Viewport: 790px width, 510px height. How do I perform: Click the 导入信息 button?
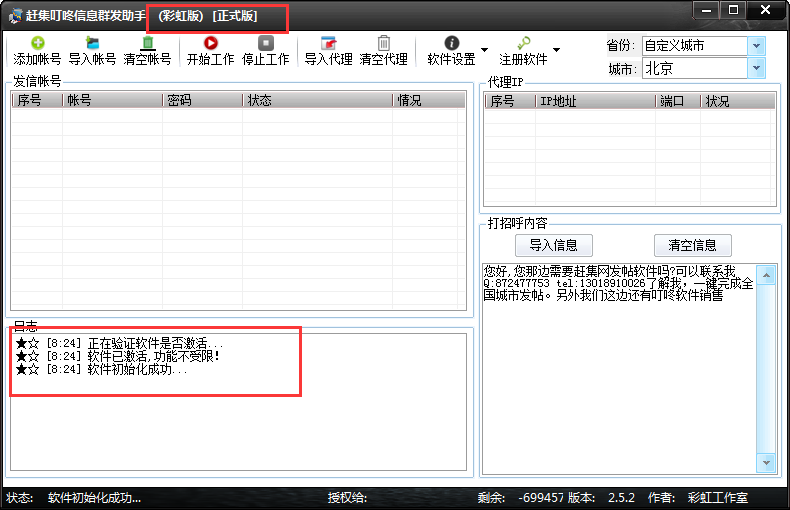coord(553,245)
